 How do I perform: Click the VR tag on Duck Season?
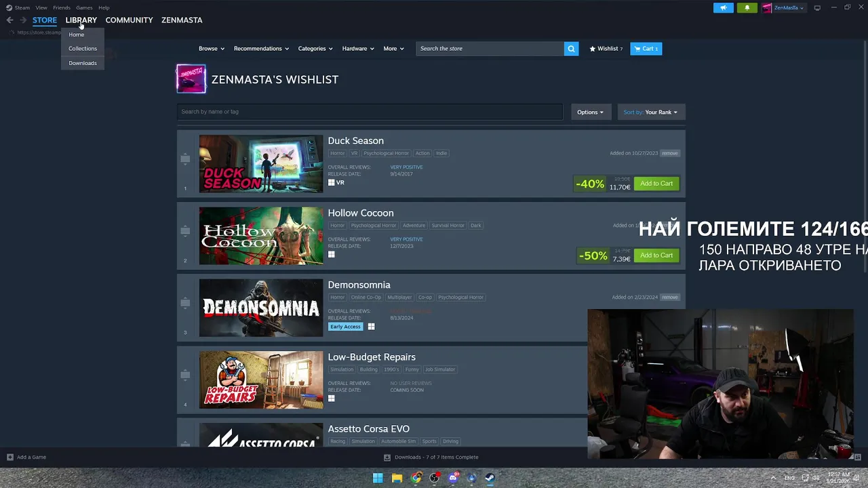coord(354,153)
